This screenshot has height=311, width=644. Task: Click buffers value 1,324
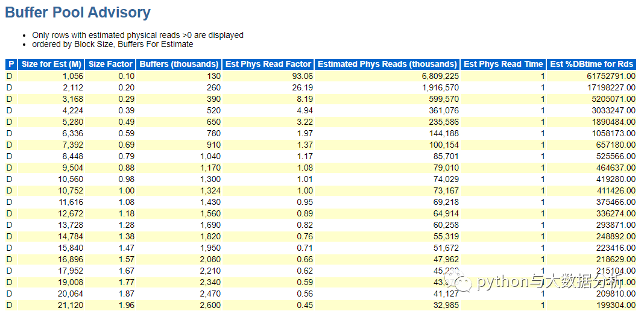coord(210,191)
